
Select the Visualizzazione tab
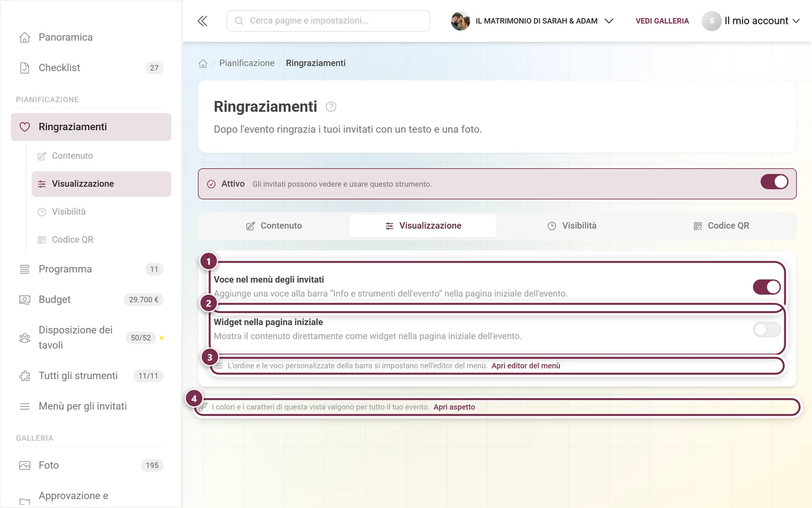pos(423,226)
